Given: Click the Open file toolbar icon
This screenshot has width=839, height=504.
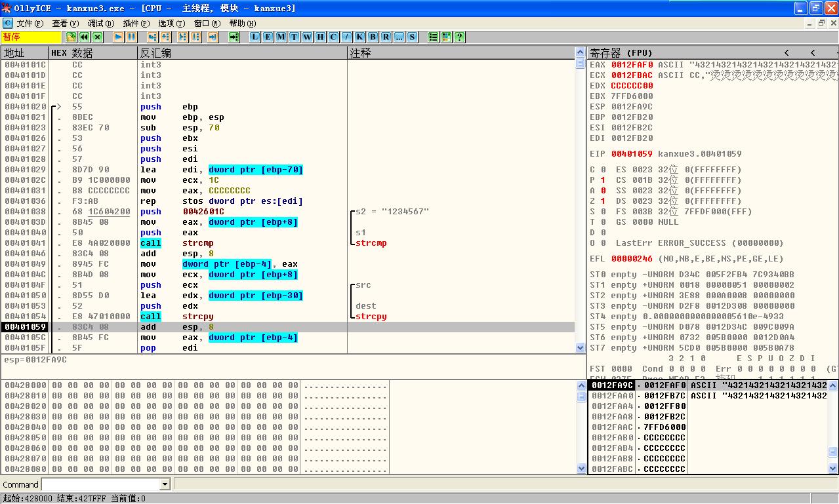Looking at the screenshot, I should (x=72, y=37).
